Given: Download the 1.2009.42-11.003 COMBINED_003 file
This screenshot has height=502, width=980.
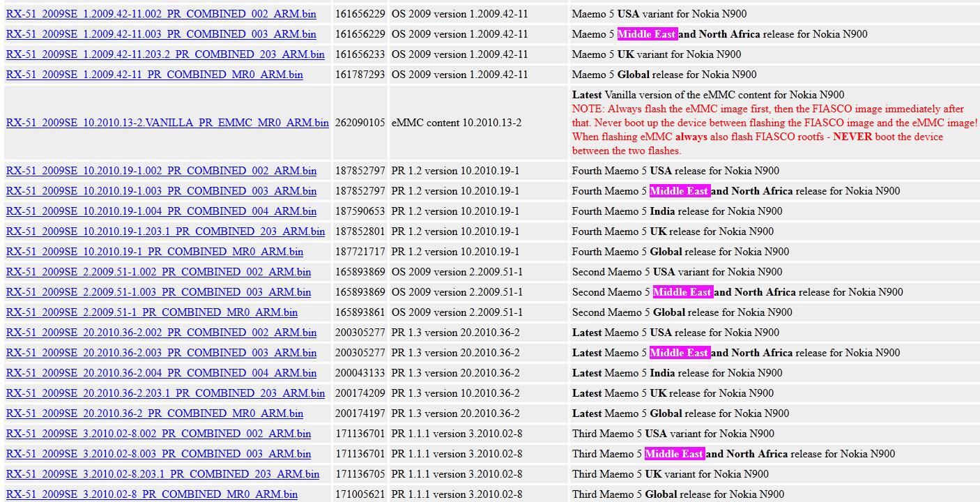Looking at the screenshot, I should (x=161, y=34).
